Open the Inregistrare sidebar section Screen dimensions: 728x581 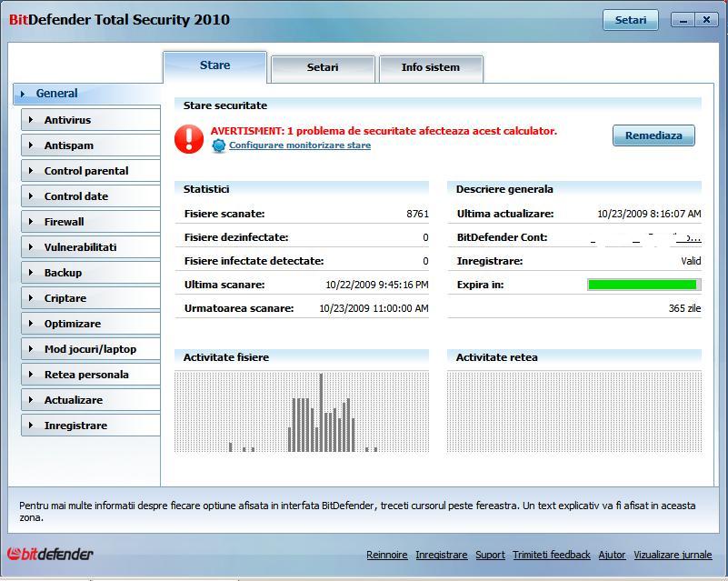91,426
